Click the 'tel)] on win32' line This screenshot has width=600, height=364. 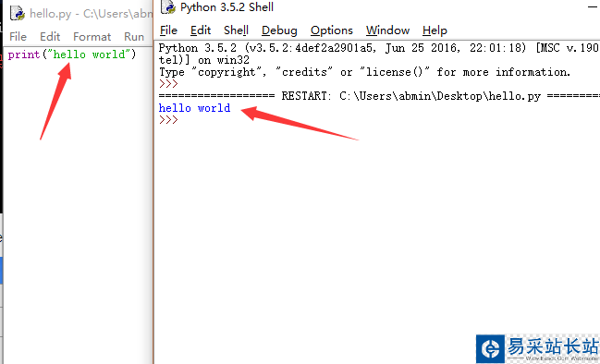(x=204, y=60)
